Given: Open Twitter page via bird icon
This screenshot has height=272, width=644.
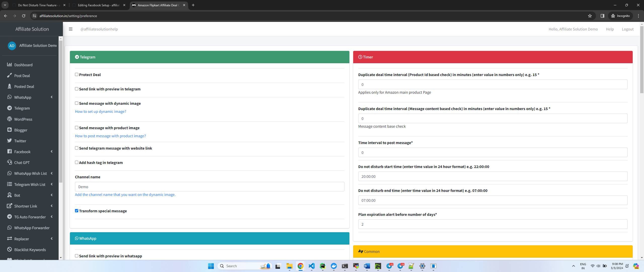Looking at the screenshot, I should (x=9, y=141).
